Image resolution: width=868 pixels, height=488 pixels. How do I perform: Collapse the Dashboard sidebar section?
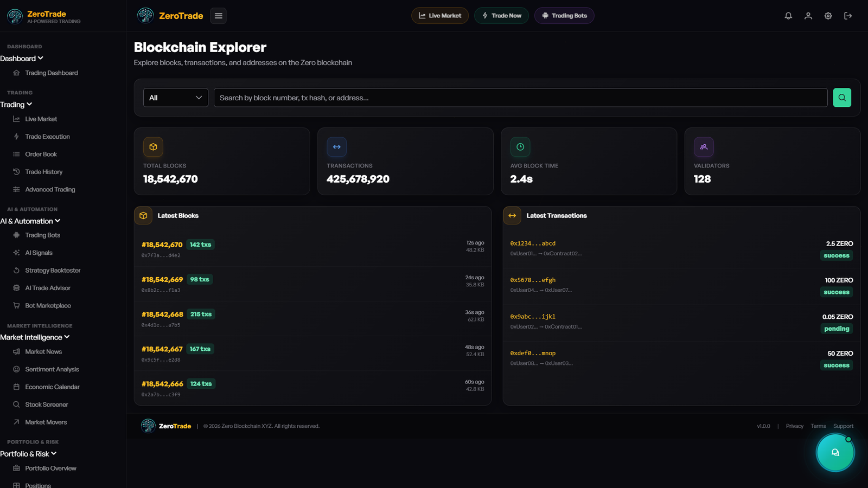[x=22, y=59]
